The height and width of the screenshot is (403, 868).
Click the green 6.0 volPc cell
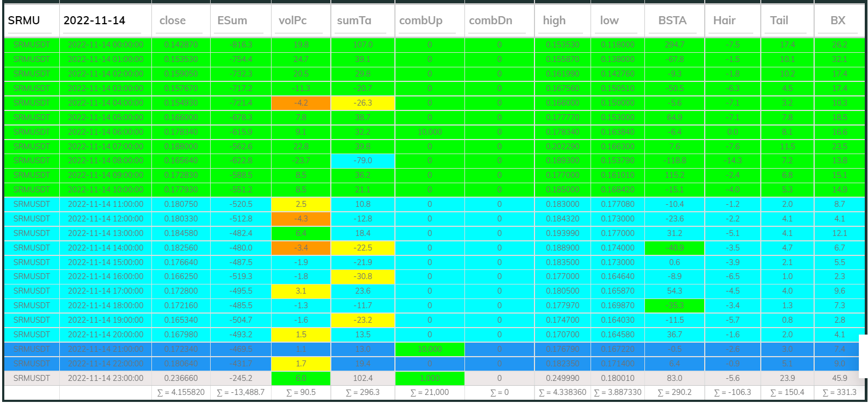[x=301, y=378]
